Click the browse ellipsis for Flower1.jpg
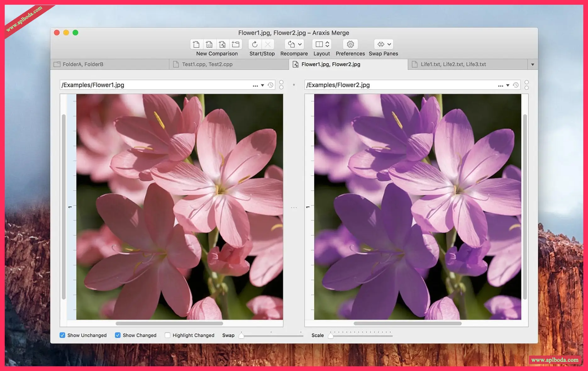The width and height of the screenshot is (588, 371). click(x=255, y=86)
